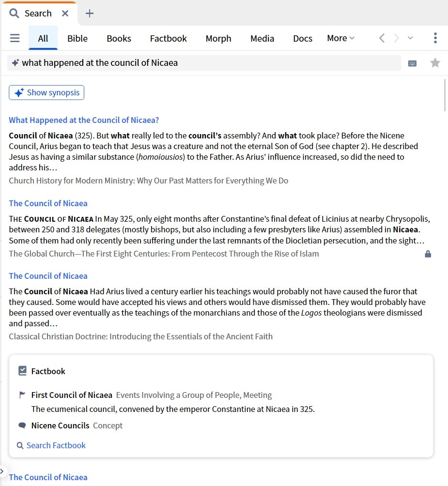Open the More tab dropdown
The height and width of the screenshot is (486, 448).
coord(340,38)
